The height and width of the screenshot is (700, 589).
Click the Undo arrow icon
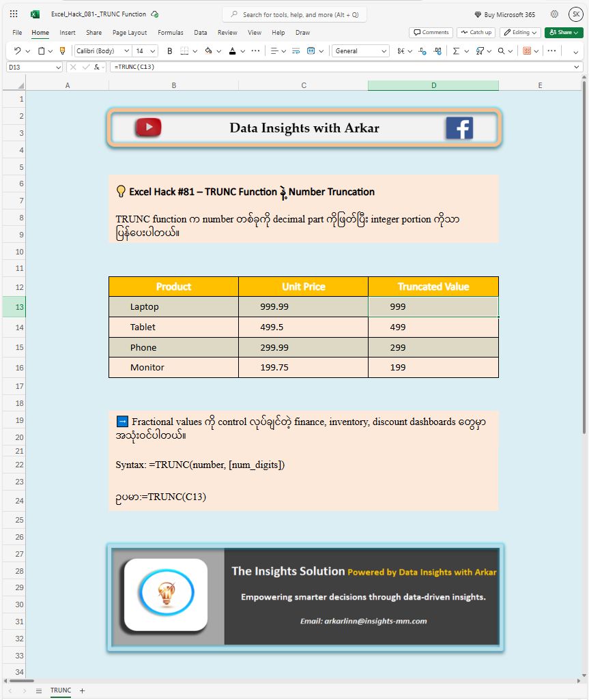[x=17, y=50]
